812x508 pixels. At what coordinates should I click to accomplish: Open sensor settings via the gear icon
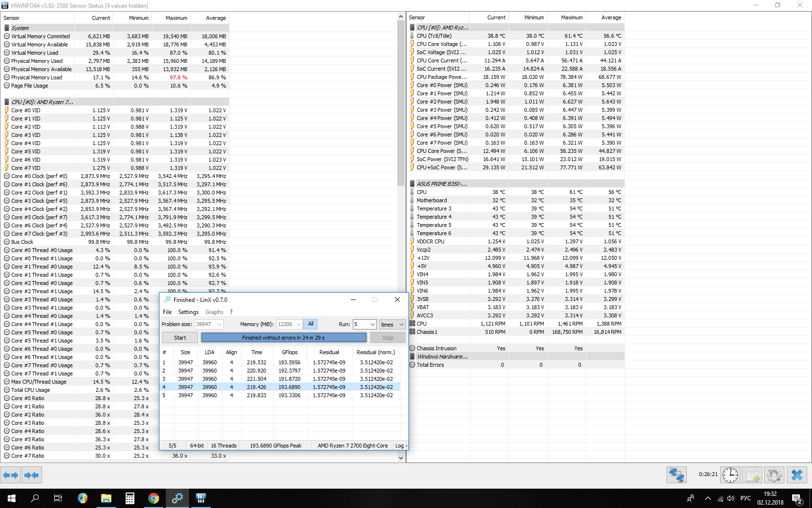774,475
